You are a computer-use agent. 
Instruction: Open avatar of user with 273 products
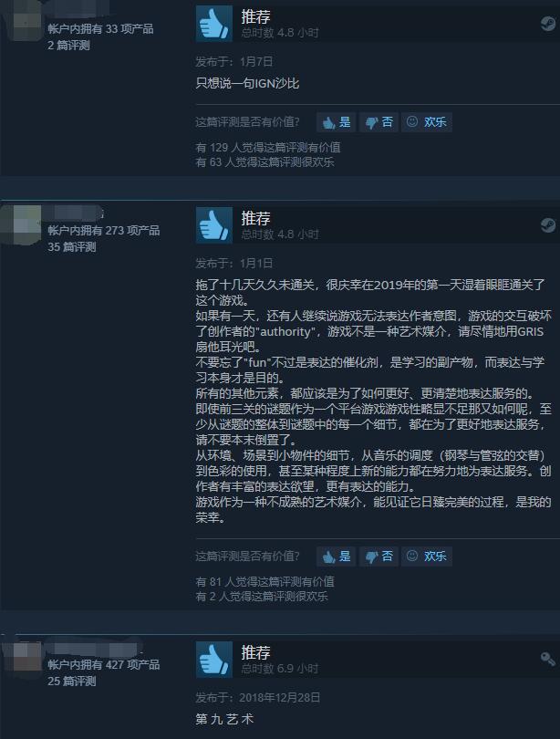[21, 224]
